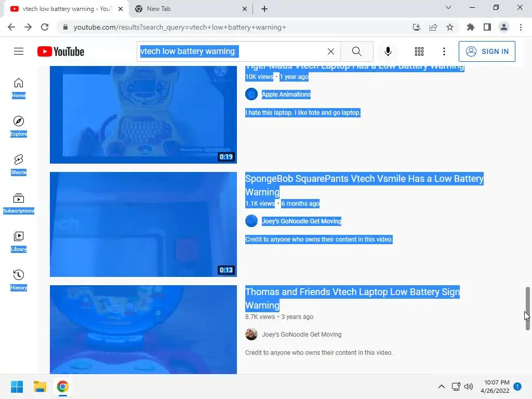This screenshot has height=399, width=532.
Task: Open volume control in system tray
Action: pyautogui.click(x=469, y=387)
